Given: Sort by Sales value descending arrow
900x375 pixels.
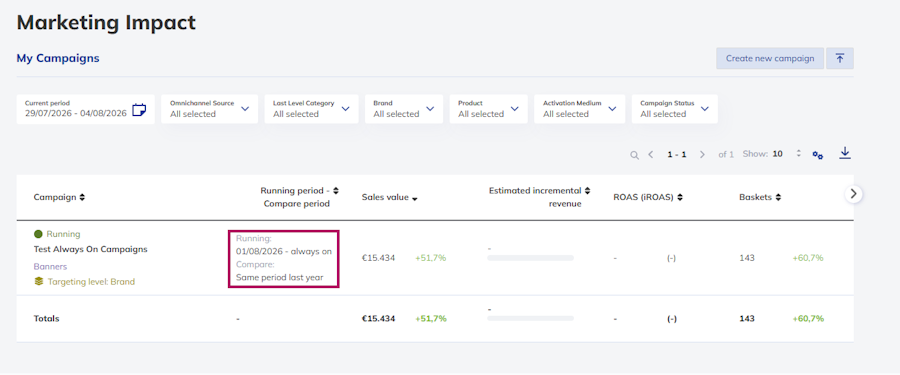Looking at the screenshot, I should coord(414,198).
